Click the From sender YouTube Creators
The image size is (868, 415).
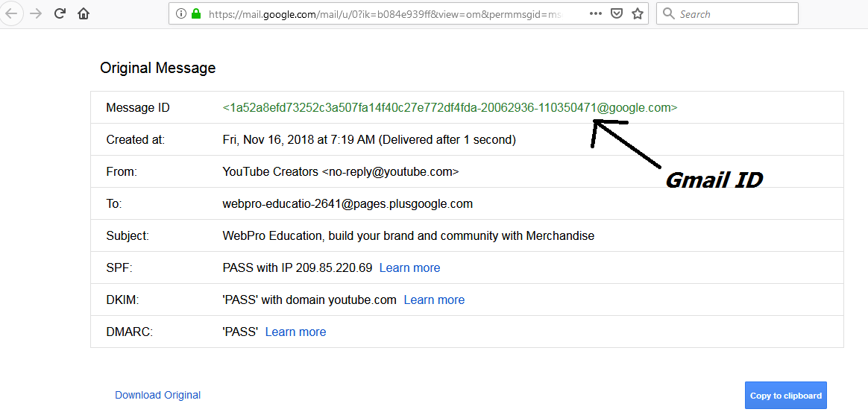tap(341, 172)
